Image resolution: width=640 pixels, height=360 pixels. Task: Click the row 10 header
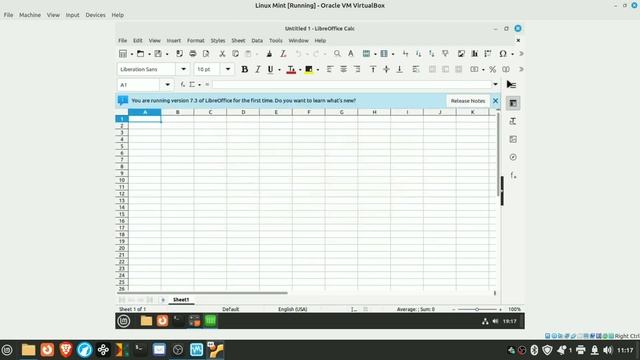pos(122,180)
